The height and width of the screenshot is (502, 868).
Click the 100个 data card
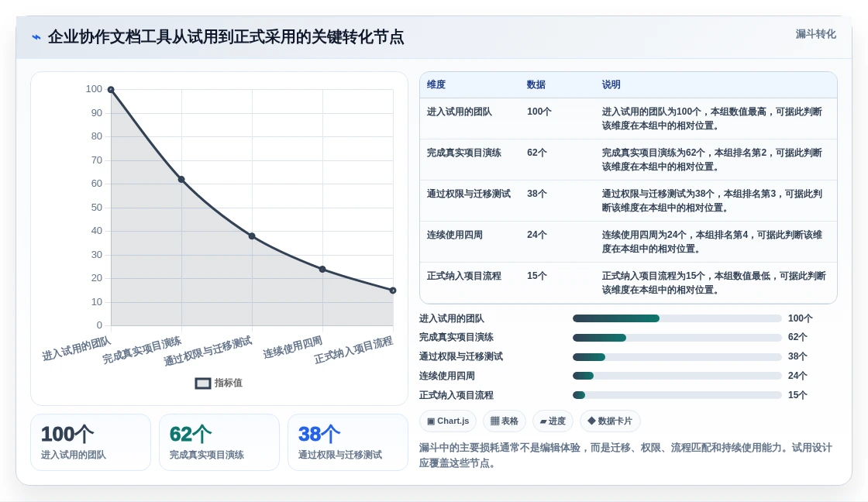click(x=91, y=442)
